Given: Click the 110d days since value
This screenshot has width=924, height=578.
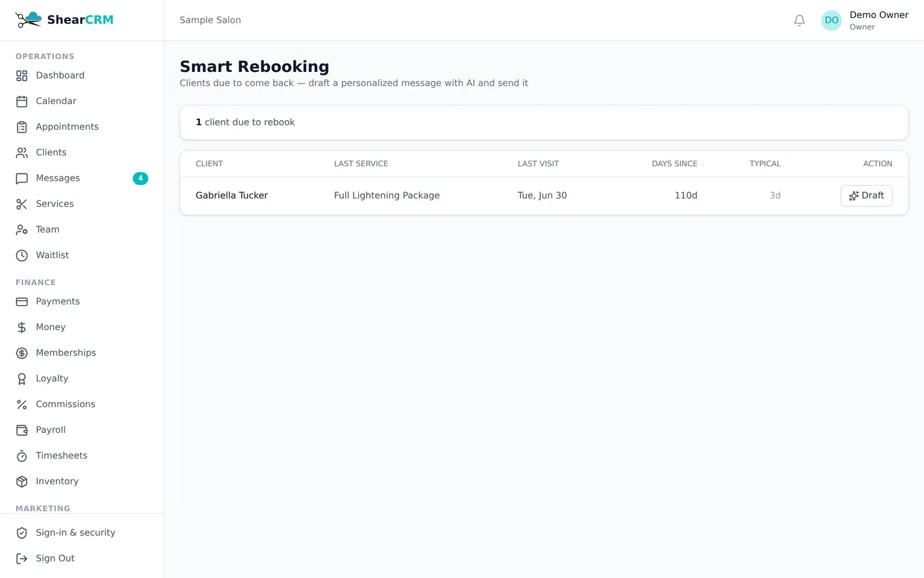Looking at the screenshot, I should [x=686, y=195].
